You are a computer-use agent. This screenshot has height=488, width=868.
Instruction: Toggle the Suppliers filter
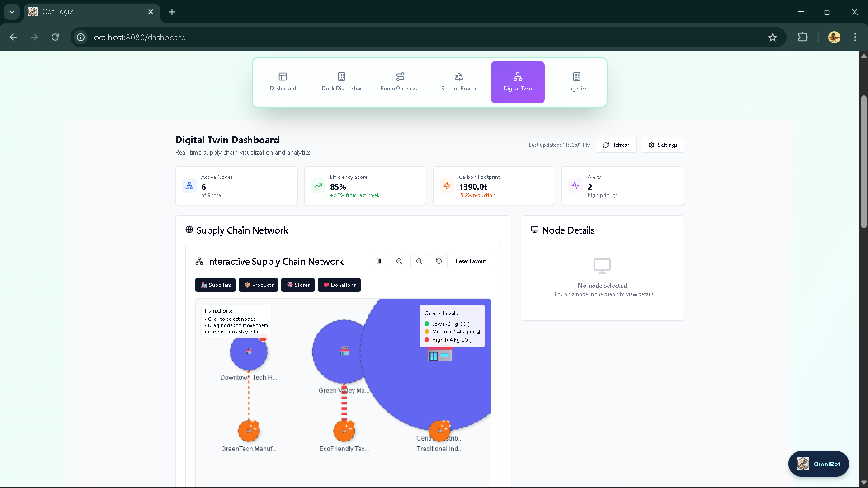(215, 285)
